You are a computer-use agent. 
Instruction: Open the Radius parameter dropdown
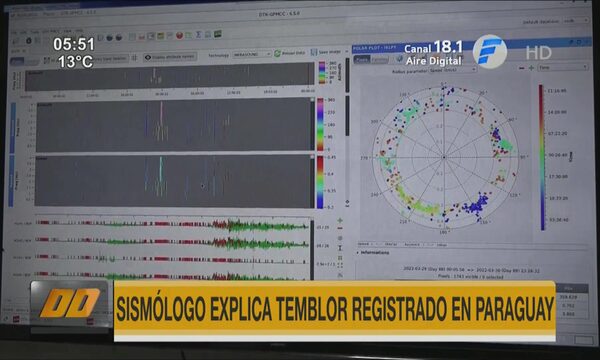click(452, 70)
